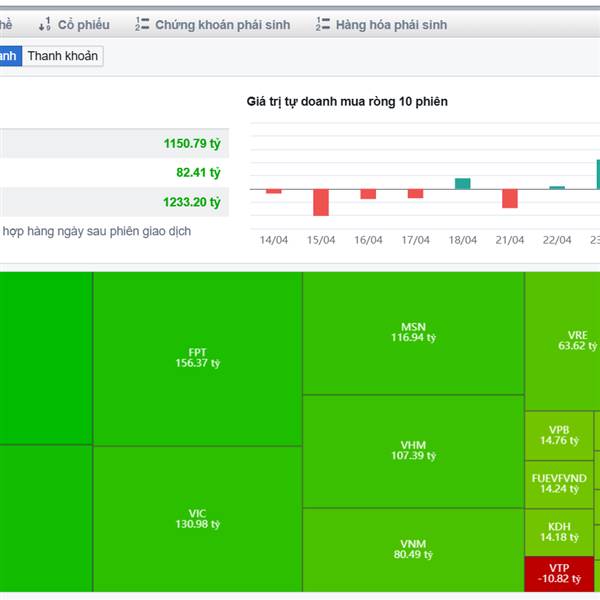Screen dimensions: 600x600
Task: Select the VHM 107.39 tỷ treemap tile
Action: [x=413, y=451]
